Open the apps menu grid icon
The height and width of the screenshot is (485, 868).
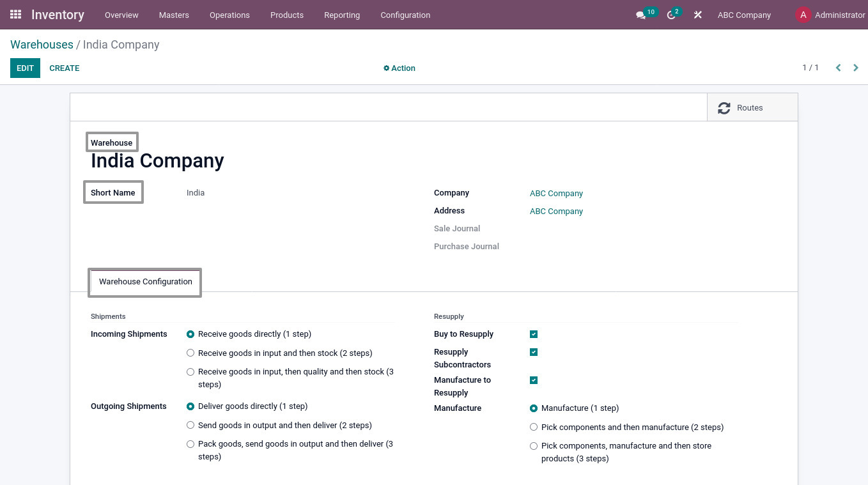(x=15, y=14)
